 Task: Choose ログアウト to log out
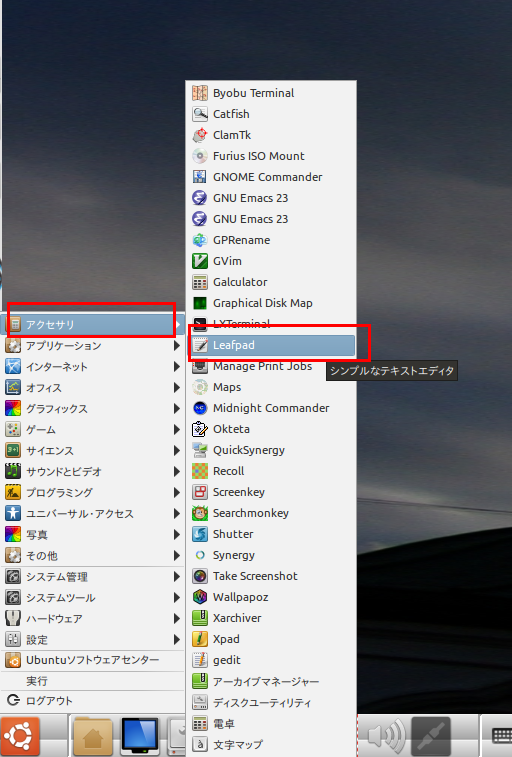[93, 701]
